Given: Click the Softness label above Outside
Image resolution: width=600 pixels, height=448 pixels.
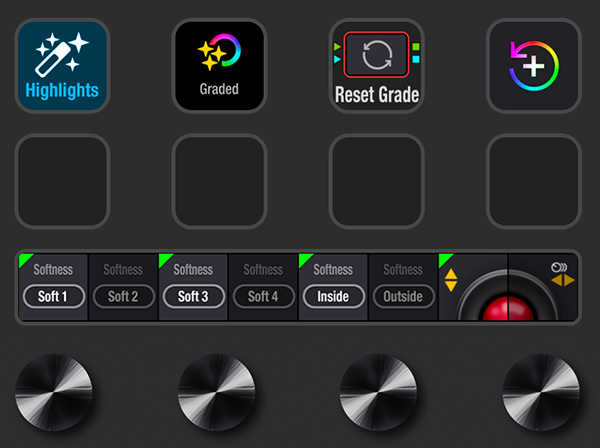Looking at the screenshot, I should [x=403, y=270].
